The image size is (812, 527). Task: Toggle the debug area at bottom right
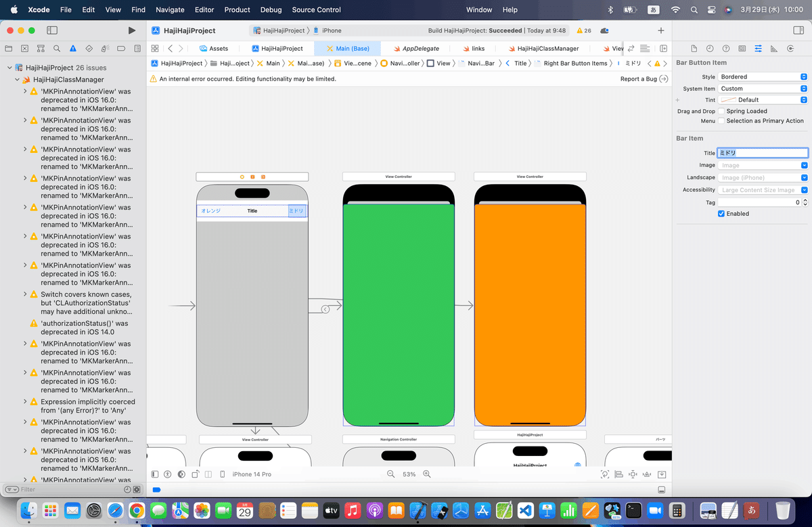662,490
